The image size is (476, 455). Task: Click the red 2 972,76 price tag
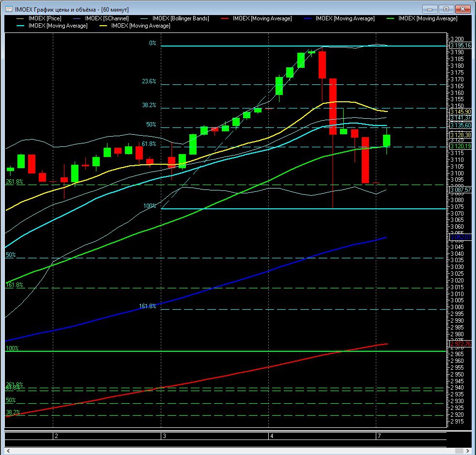[x=460, y=344]
